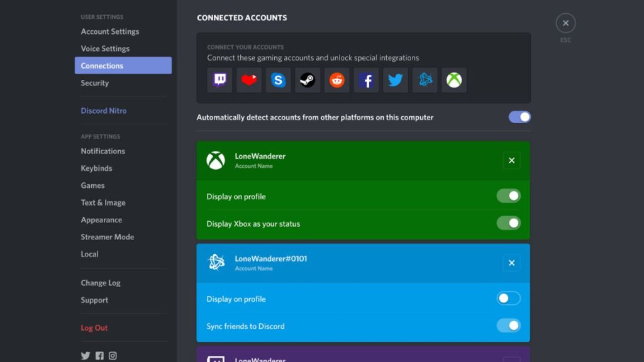Open Discord's Instagram page from the footer
Image resolution: width=644 pixels, height=362 pixels.
(x=113, y=355)
